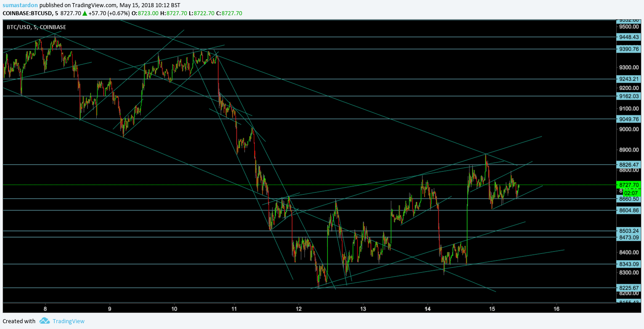Click the 9243.21 price label
The image size is (644, 329).
click(x=630, y=79)
